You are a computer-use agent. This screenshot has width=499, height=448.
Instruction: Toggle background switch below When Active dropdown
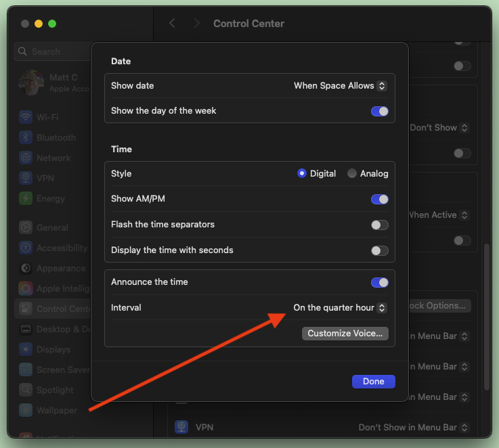click(x=462, y=240)
